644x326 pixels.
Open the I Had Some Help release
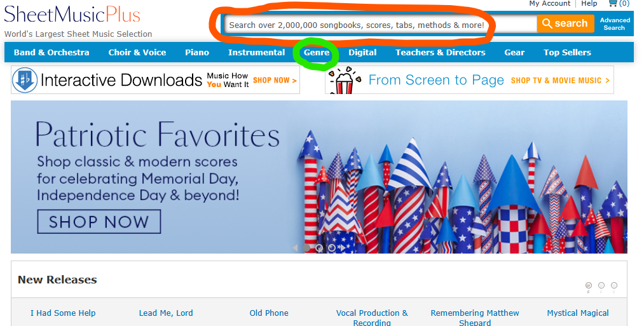pos(63,313)
